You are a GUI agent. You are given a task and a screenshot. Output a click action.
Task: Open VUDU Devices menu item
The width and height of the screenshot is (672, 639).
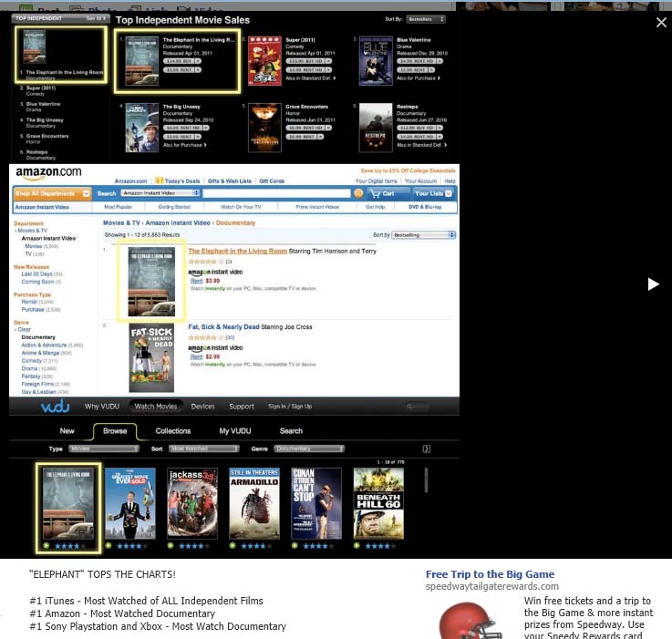click(x=202, y=407)
